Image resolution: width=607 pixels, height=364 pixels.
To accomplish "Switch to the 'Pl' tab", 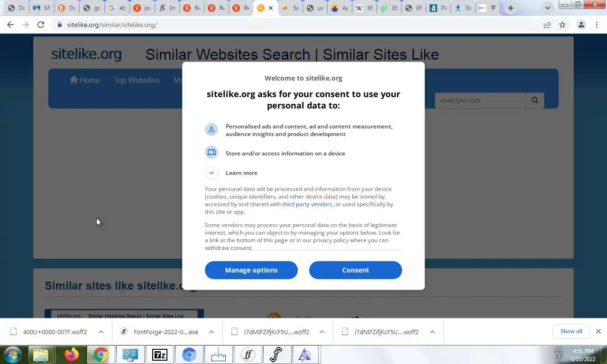I will (x=439, y=8).
